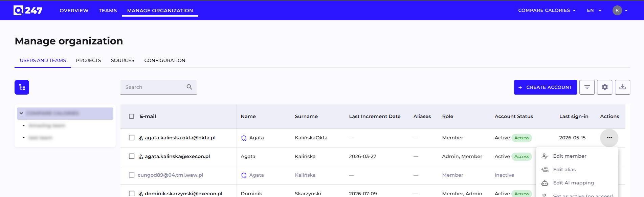644x197 pixels.
Task: Switch to the Users and Teams tab
Action: coord(43,60)
